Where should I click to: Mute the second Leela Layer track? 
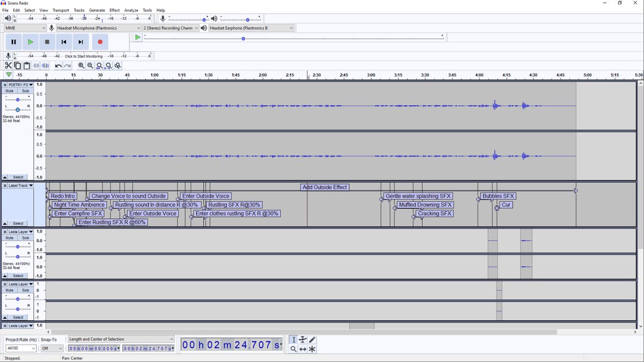tap(10, 290)
